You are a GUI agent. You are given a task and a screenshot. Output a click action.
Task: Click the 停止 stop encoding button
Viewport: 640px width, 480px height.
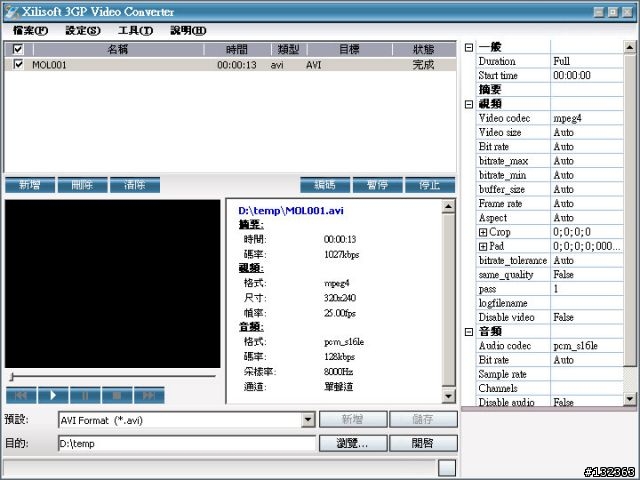(430, 185)
